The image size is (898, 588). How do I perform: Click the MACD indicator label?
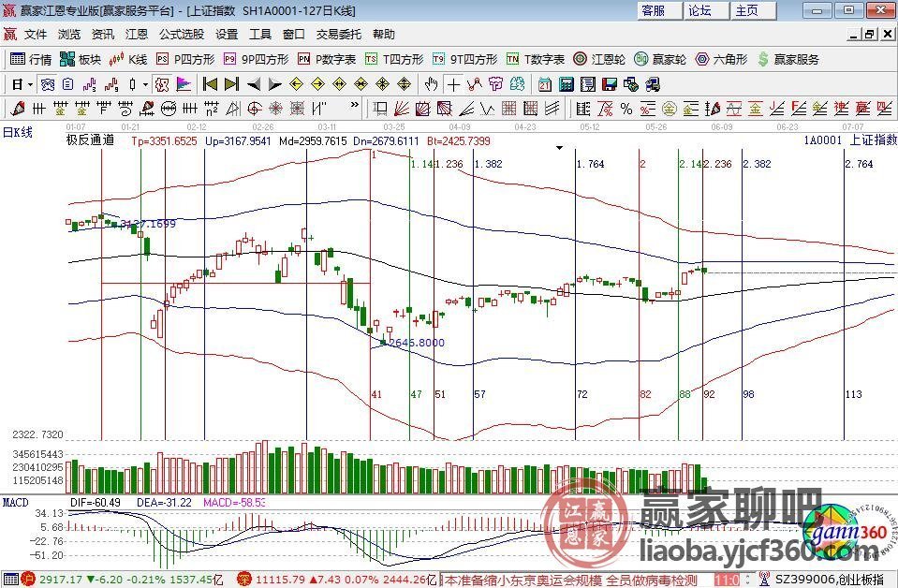coord(16,503)
